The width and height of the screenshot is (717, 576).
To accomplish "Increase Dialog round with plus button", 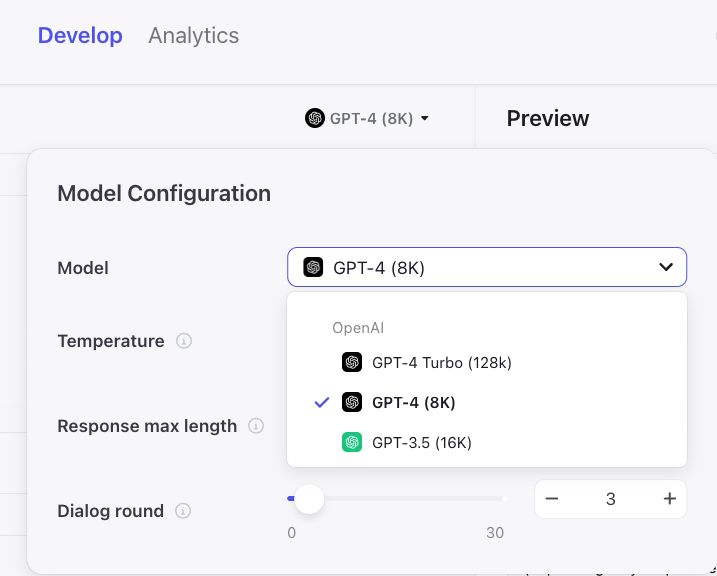I will 670,499.
